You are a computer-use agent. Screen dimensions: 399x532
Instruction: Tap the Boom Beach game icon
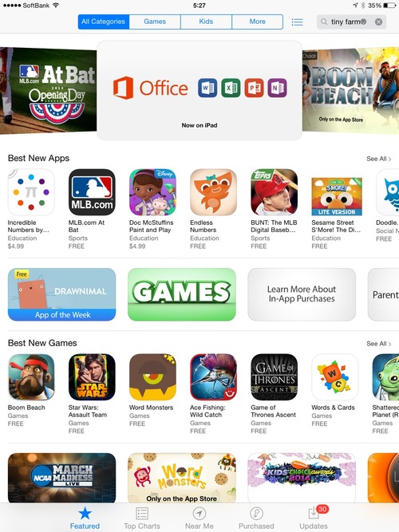click(x=31, y=377)
